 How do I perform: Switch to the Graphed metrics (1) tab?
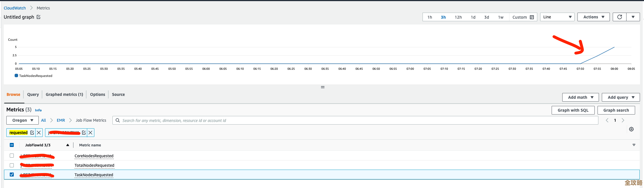point(64,94)
